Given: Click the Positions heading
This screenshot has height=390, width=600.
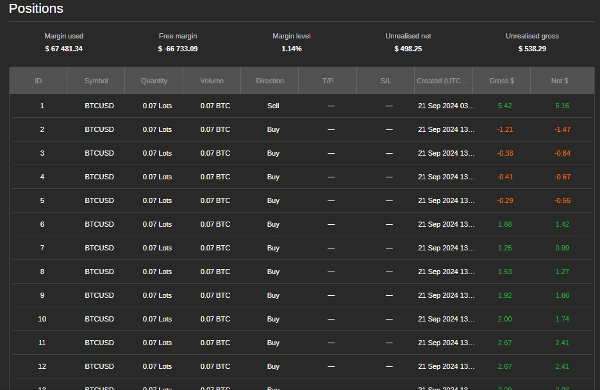Looking at the screenshot, I should (36, 8).
